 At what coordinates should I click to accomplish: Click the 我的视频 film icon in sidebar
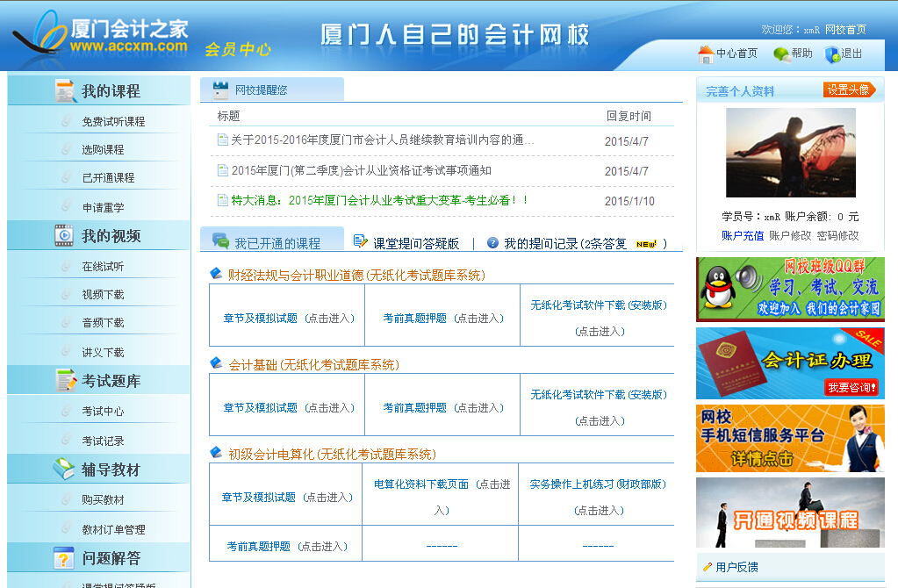(x=64, y=235)
